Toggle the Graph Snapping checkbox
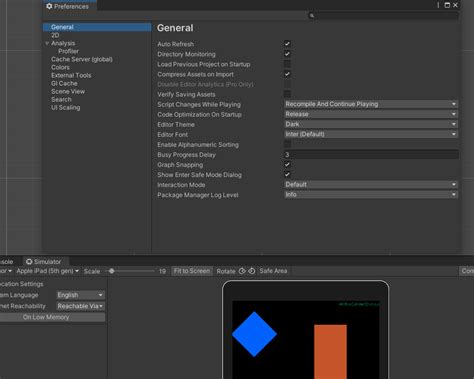474x379 pixels. coord(287,164)
